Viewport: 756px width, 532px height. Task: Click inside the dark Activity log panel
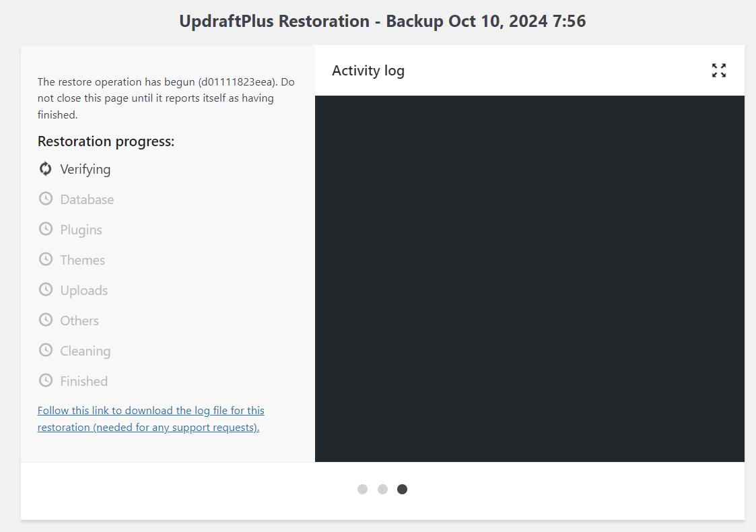click(x=529, y=278)
